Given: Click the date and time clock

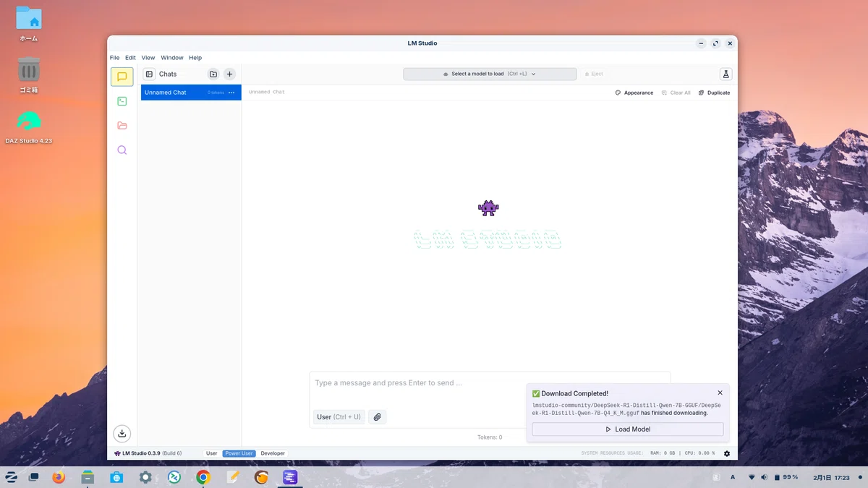Looking at the screenshot, I should click(x=831, y=477).
